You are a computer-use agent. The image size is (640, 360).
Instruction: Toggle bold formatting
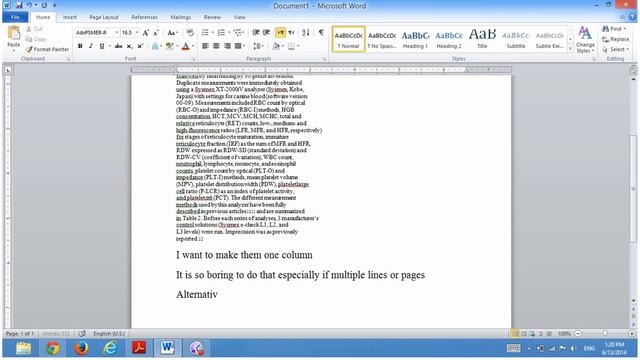80,46
